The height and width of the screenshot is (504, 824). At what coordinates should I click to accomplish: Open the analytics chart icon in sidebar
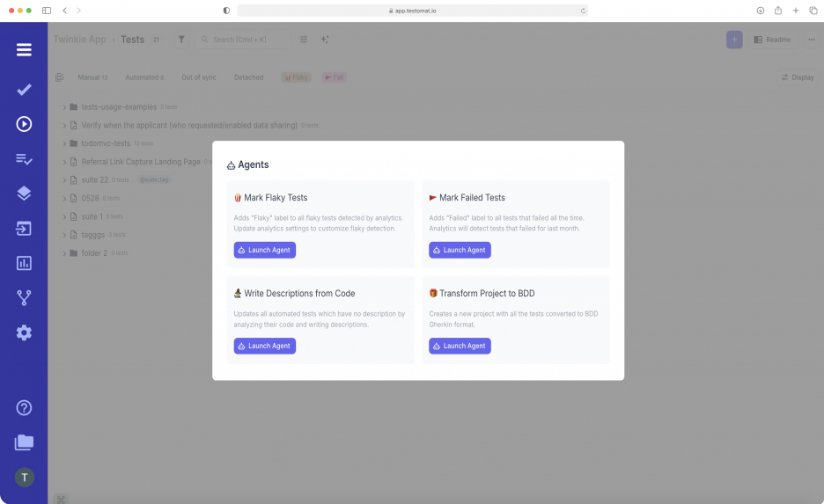coord(24,263)
